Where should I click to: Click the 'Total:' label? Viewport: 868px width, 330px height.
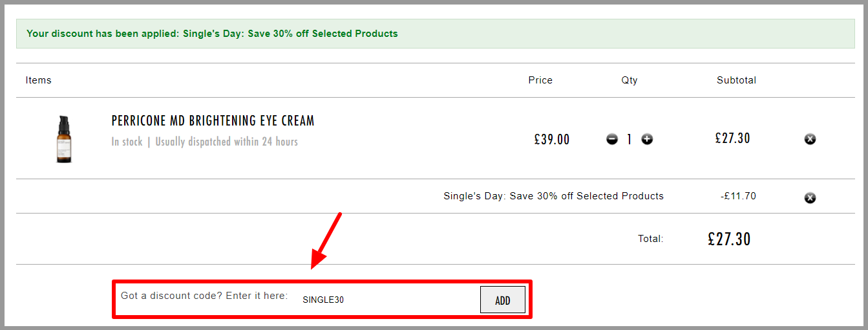point(651,239)
